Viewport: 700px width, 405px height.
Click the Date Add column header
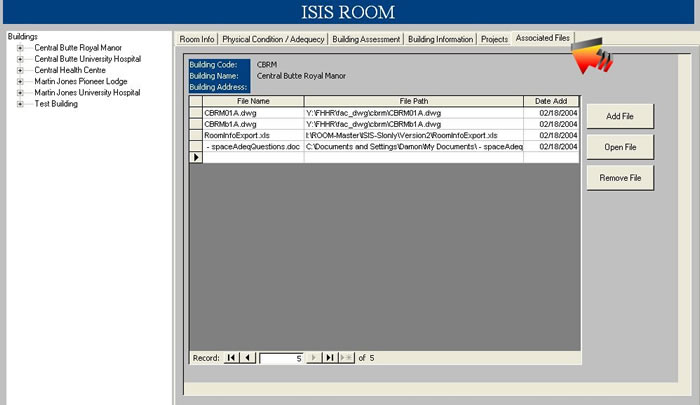[551, 101]
